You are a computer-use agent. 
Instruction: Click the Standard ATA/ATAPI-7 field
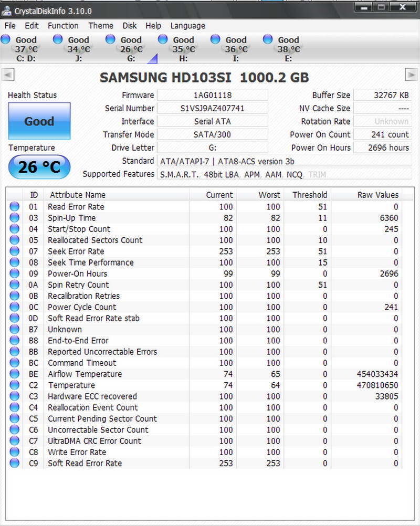285,161
